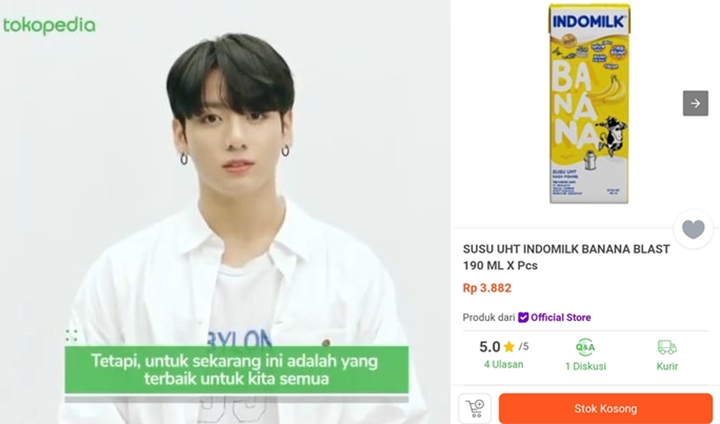Open the 1 Diskusi section

(x=585, y=366)
